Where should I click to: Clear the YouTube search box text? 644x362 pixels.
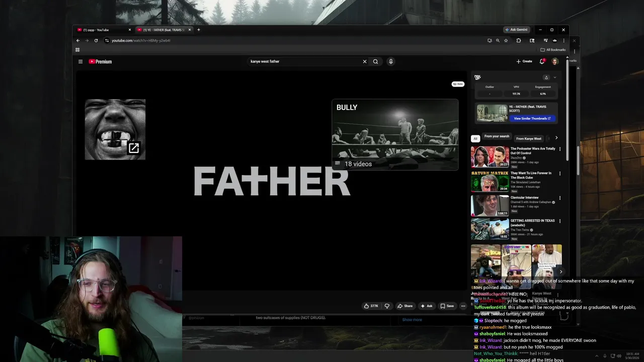(365, 61)
